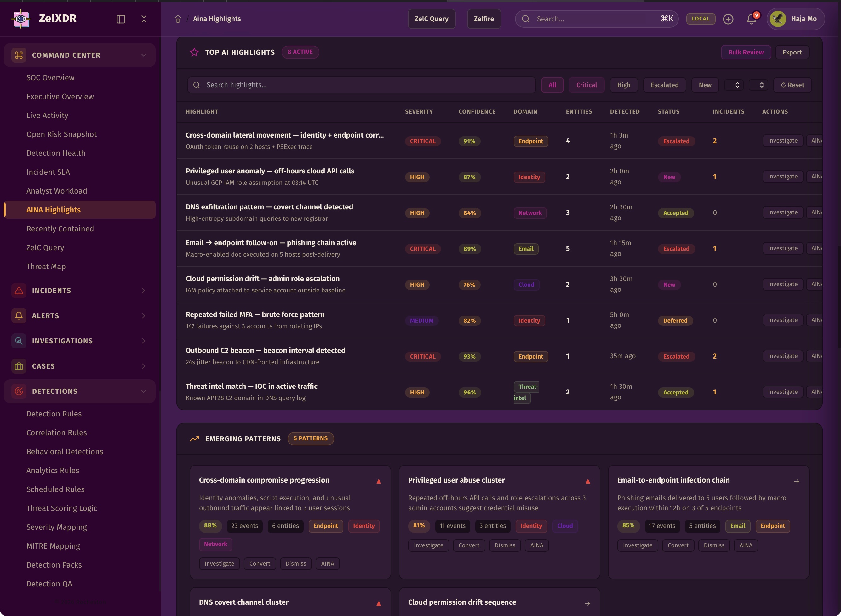The width and height of the screenshot is (841, 616).
Task: Click the Bulk Review button
Action: coord(746,52)
